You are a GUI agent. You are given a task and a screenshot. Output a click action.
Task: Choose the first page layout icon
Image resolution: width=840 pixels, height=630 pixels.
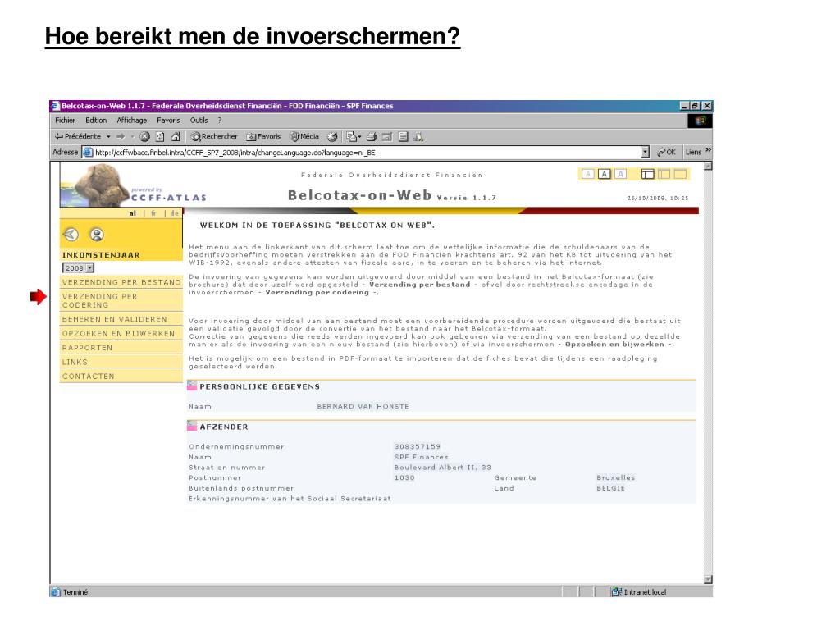pos(648,174)
